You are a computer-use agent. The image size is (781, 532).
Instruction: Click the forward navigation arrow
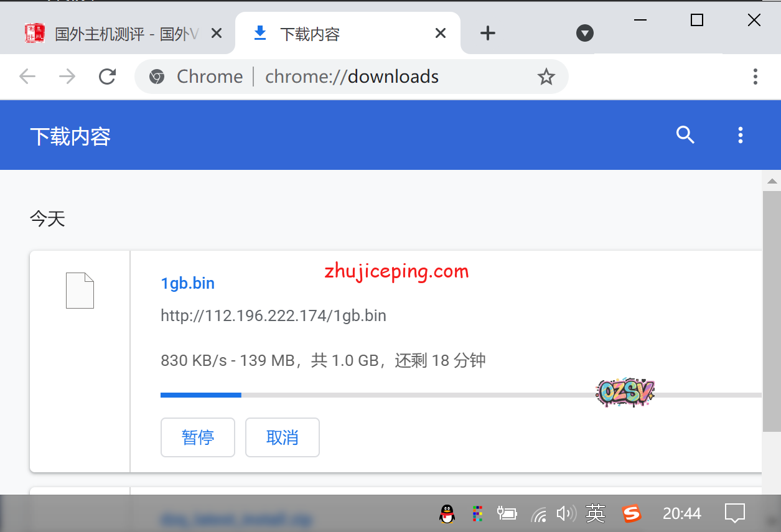[67, 77]
